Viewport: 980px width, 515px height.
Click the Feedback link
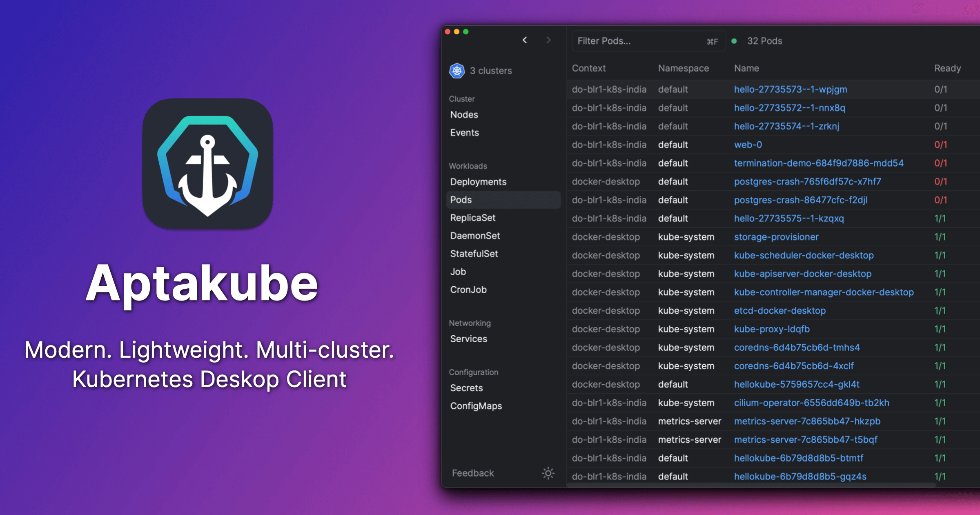point(473,473)
